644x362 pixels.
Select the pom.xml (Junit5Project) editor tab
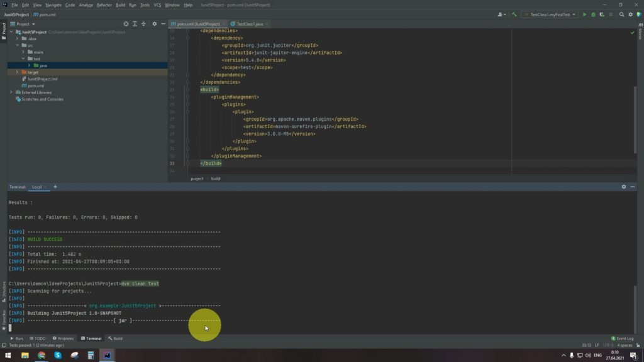[198, 25]
